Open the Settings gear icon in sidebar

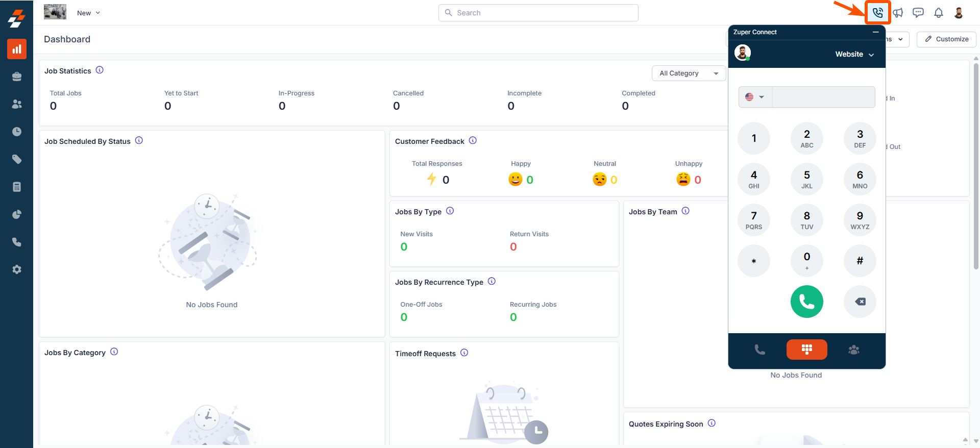17,269
